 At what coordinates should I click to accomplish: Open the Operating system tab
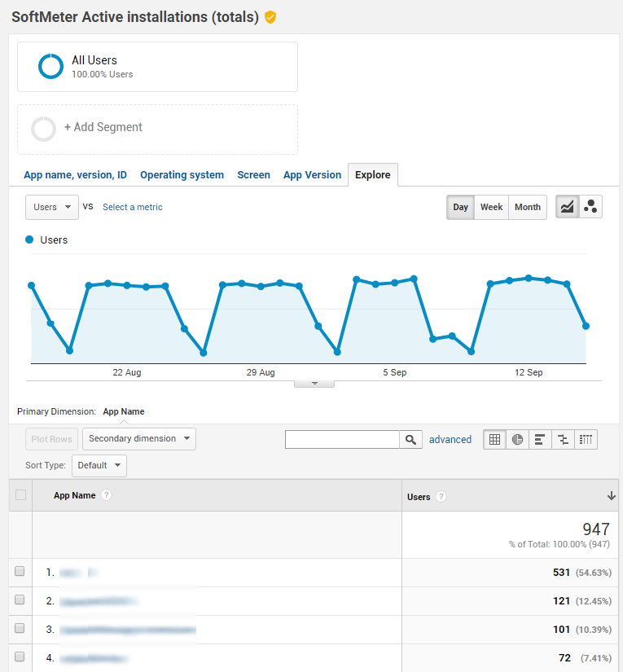click(182, 175)
